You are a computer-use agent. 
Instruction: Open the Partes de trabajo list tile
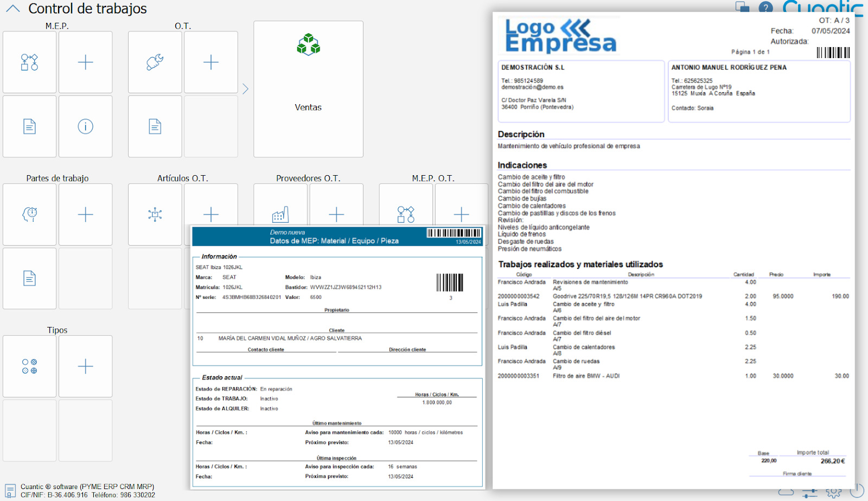pyautogui.click(x=29, y=214)
